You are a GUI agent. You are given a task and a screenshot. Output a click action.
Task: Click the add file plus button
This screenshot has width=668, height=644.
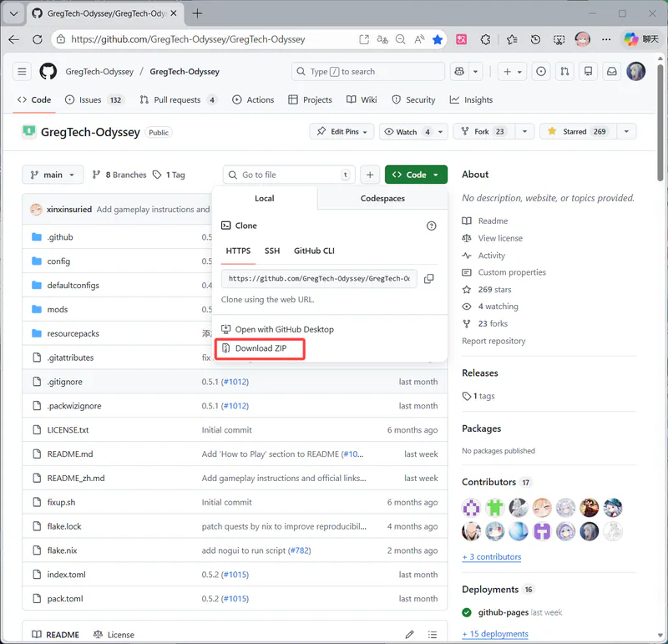point(370,175)
